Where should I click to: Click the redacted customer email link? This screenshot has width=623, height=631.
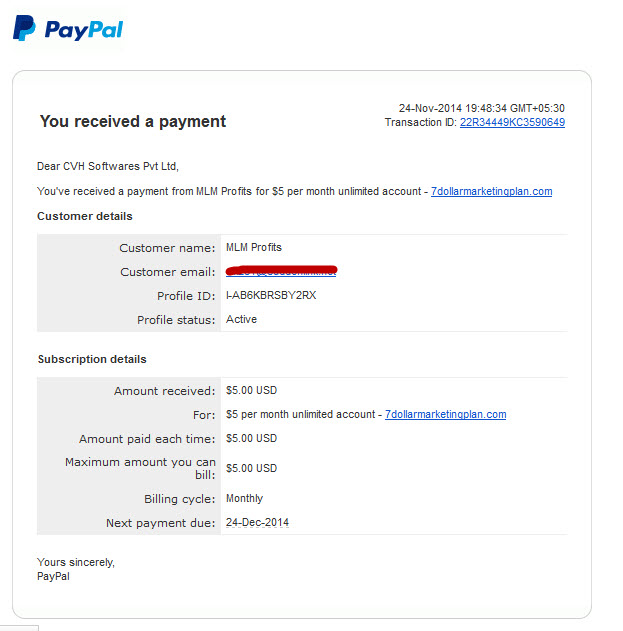pyautogui.click(x=281, y=271)
